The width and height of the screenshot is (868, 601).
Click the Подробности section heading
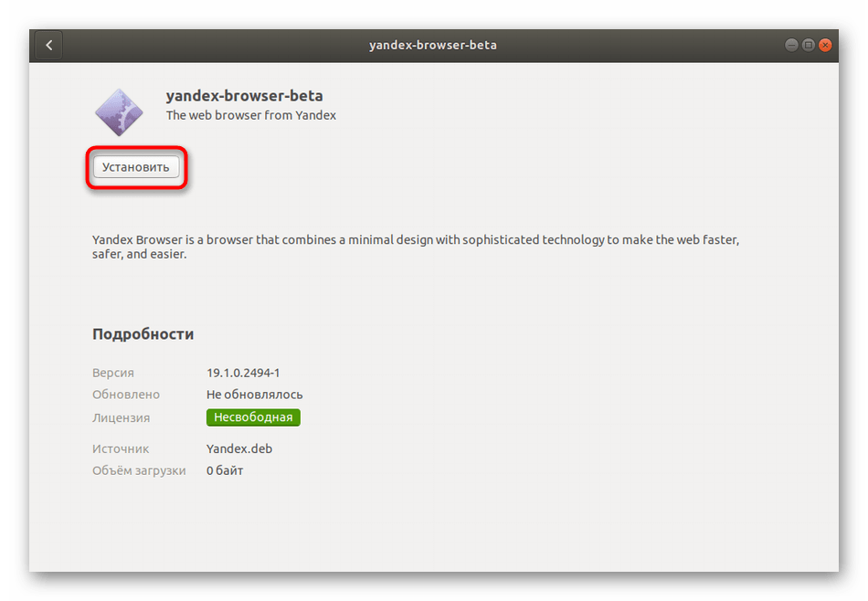pyautogui.click(x=143, y=334)
